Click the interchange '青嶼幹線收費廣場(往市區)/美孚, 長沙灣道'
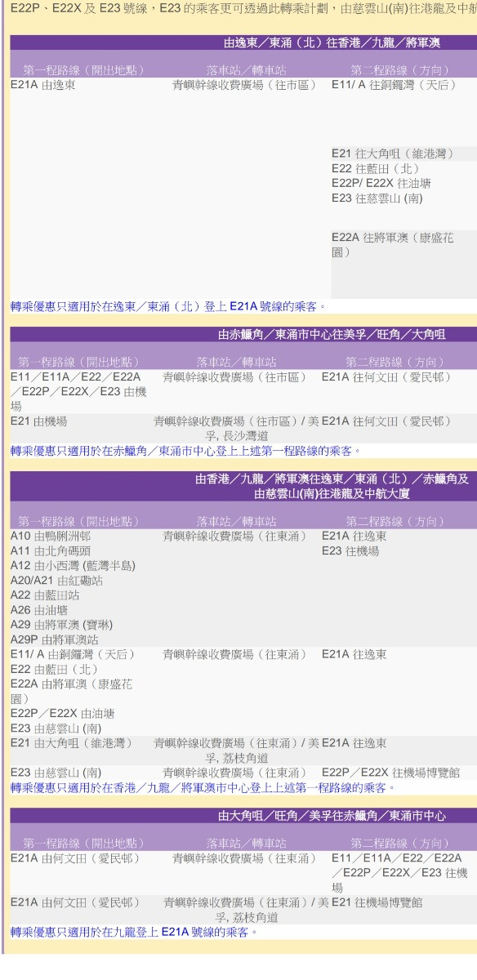 238,427
